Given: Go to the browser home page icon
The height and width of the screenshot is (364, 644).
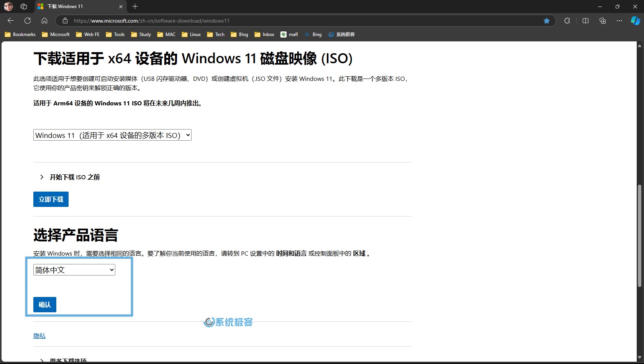Looking at the screenshot, I should pyautogui.click(x=44, y=21).
